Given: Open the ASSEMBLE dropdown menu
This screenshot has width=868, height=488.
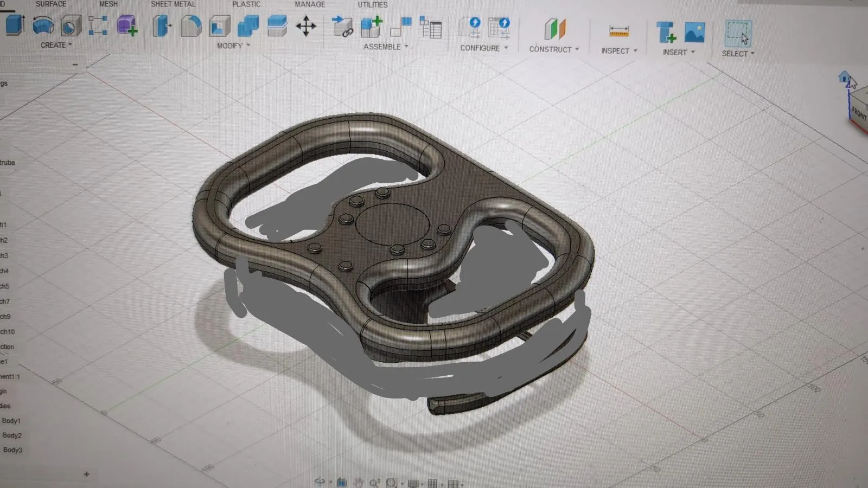Looking at the screenshot, I should point(386,47).
